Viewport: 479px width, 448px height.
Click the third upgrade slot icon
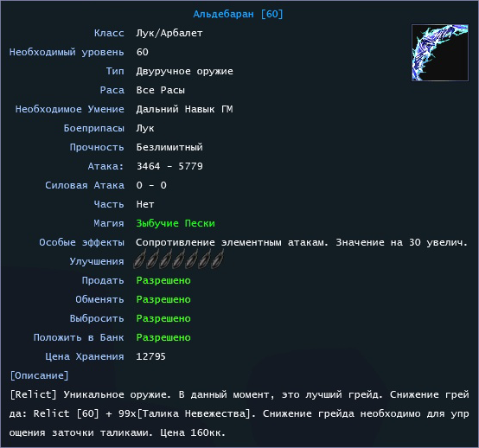tap(165, 259)
